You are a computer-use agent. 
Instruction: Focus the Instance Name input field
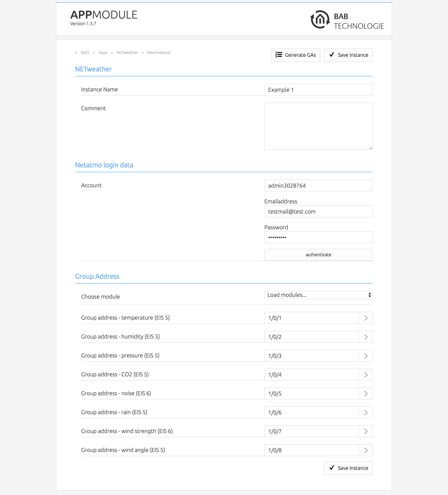pyautogui.click(x=318, y=90)
